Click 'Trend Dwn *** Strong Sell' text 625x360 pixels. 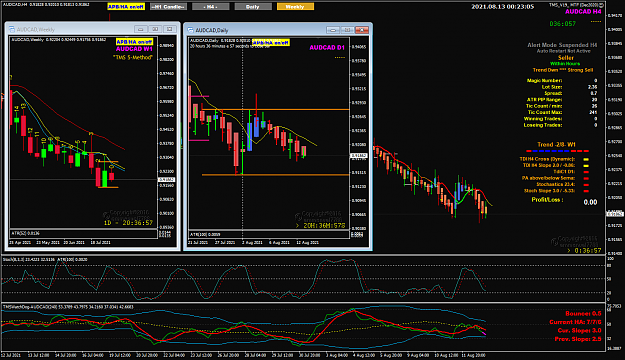(x=563, y=70)
